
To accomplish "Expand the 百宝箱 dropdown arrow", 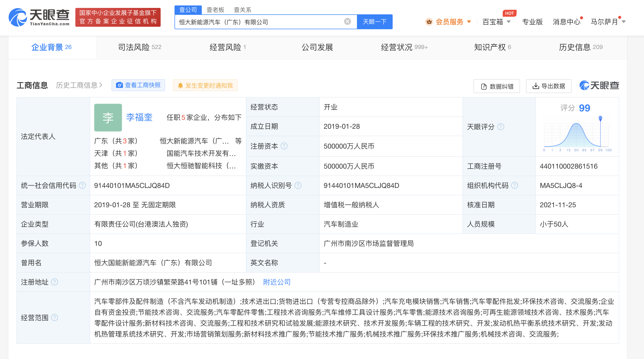I will coord(508,22).
